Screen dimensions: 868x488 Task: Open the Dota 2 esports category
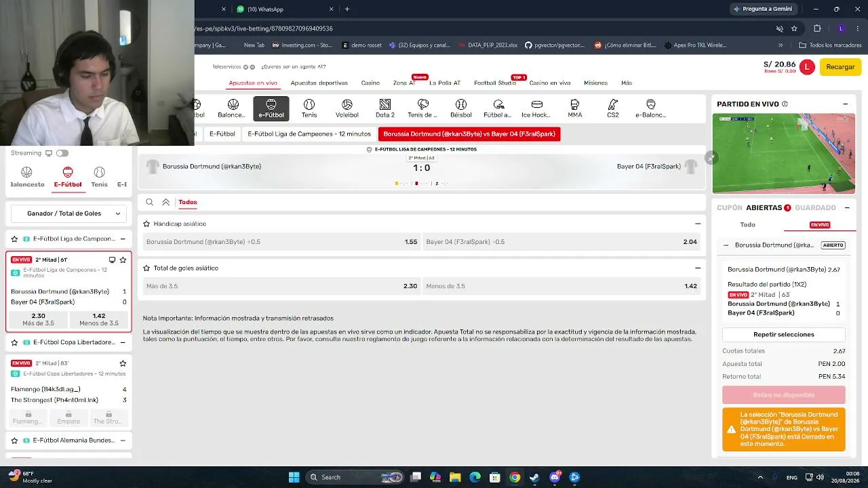tap(385, 108)
